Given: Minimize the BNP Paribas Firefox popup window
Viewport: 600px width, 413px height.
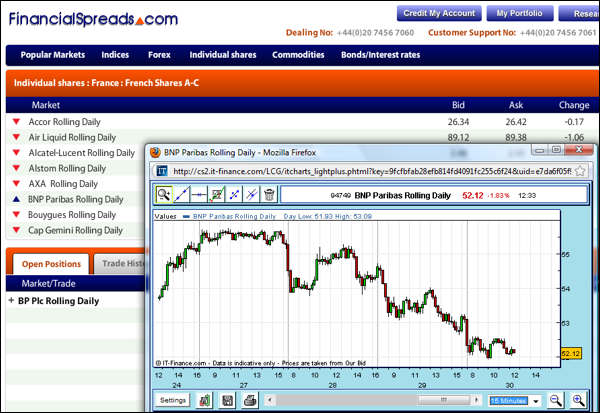Looking at the screenshot, I should pyautogui.click(x=540, y=150).
